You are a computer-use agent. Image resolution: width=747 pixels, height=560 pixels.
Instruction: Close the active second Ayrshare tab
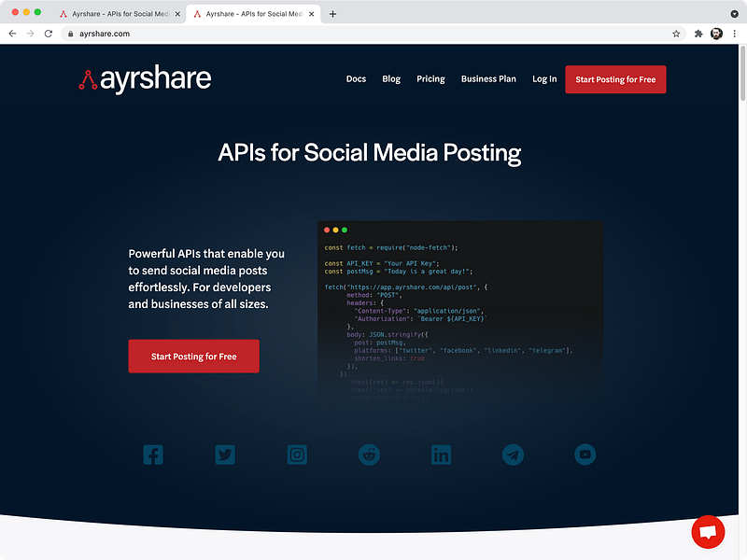pos(311,14)
